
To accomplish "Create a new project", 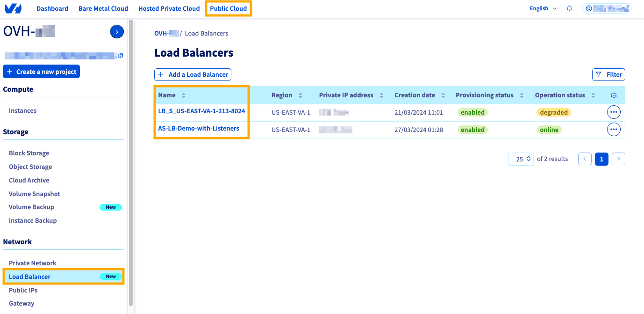I will coord(41,71).
